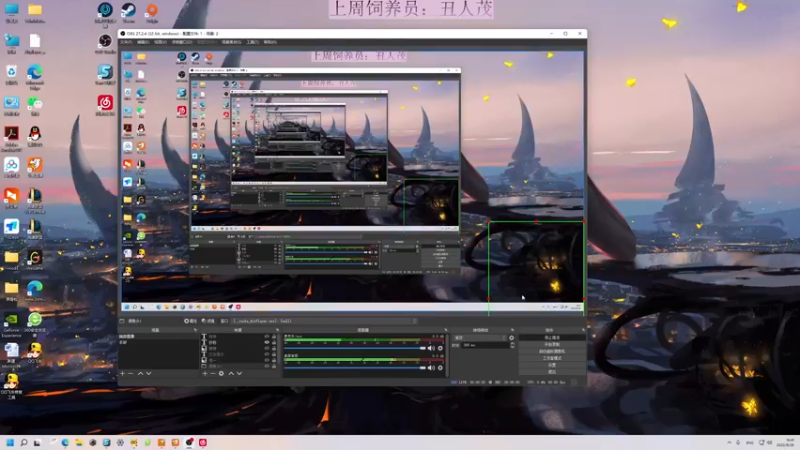Open 设置 from the Controls panel

552,365
